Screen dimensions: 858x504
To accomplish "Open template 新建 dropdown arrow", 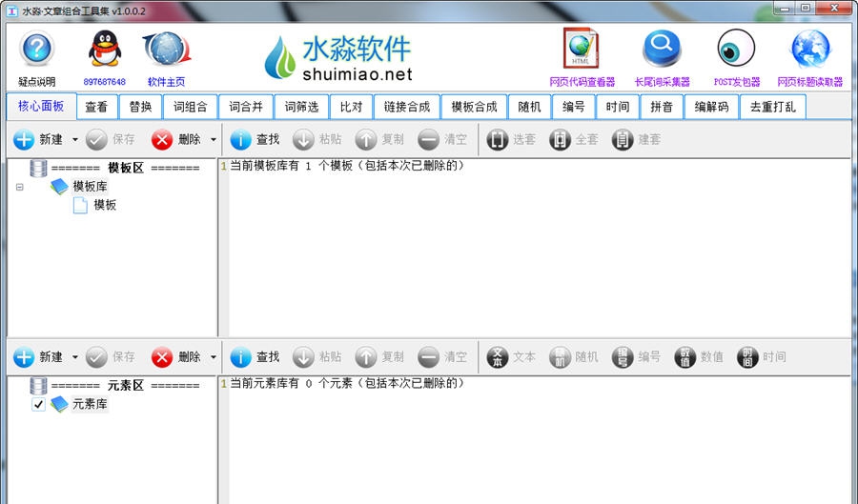I will [x=75, y=139].
